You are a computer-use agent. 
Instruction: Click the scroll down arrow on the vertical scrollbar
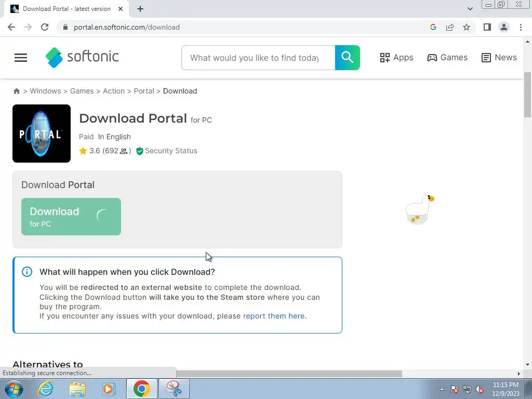coord(528,365)
